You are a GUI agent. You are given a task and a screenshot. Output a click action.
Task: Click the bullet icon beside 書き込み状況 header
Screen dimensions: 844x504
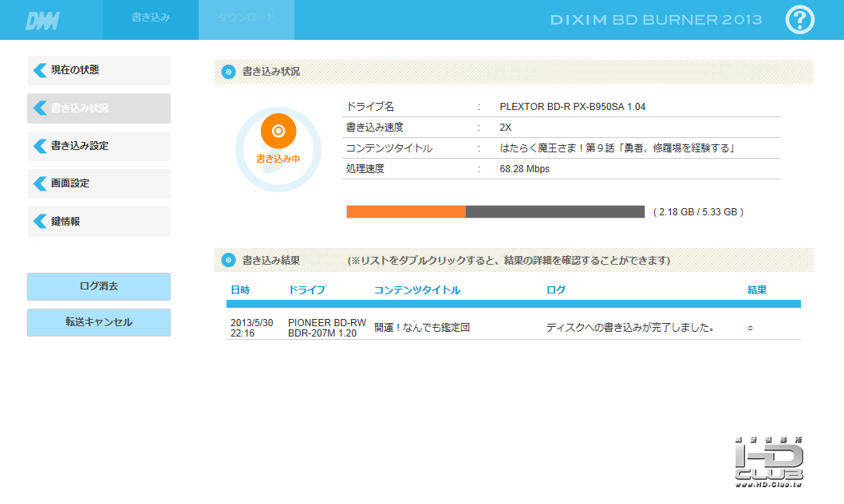pyautogui.click(x=228, y=72)
